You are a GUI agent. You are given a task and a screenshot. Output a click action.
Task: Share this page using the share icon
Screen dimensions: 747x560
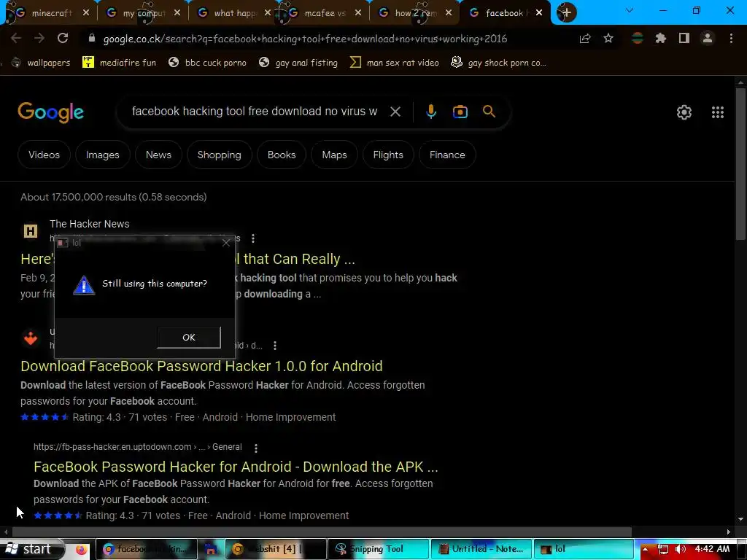(585, 39)
